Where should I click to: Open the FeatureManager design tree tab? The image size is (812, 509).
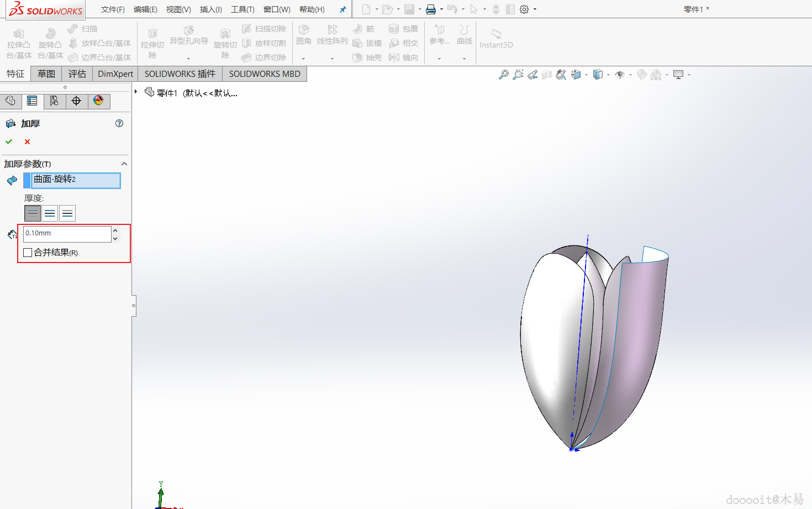(x=10, y=101)
